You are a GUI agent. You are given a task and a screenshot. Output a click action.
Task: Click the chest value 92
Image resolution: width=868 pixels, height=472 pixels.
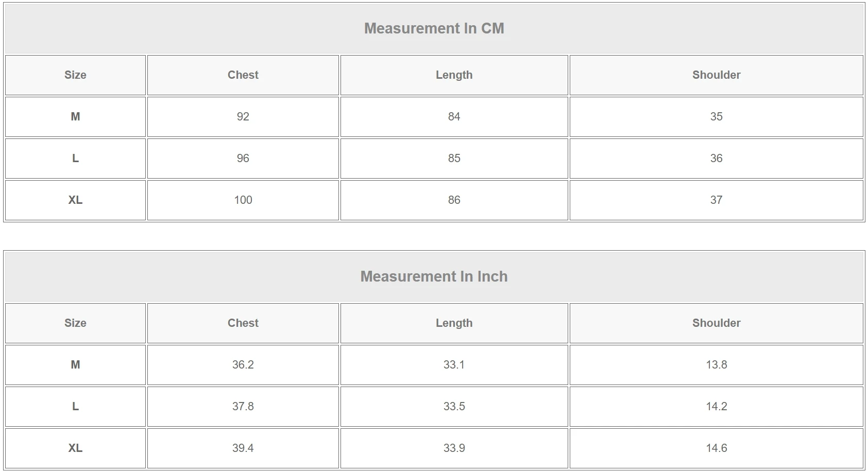coord(243,117)
